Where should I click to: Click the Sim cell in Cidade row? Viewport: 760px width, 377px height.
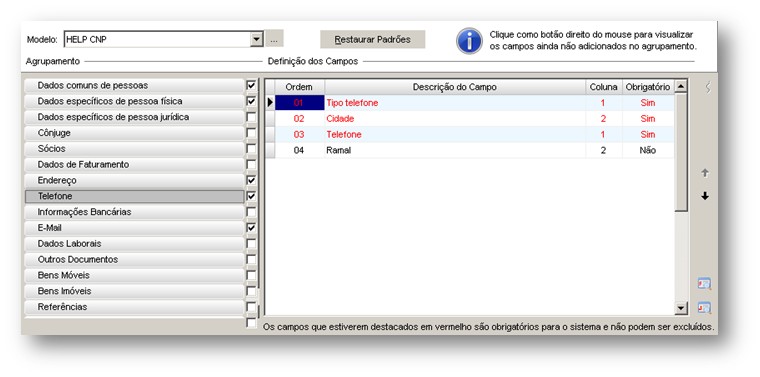point(648,119)
